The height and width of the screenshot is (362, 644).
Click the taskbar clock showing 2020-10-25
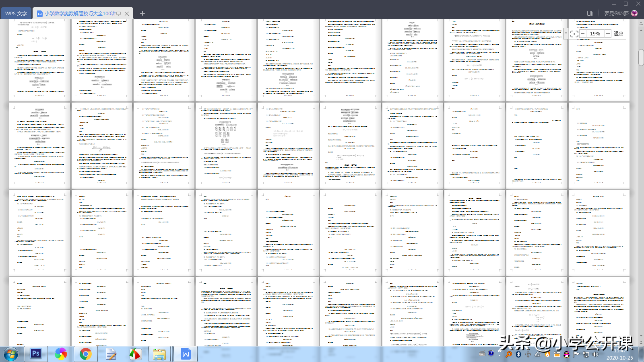pyautogui.click(x=620, y=354)
